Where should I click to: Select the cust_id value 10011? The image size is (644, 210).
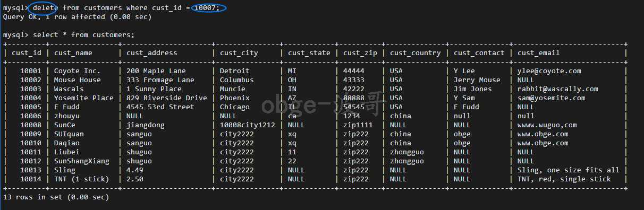(x=31, y=152)
